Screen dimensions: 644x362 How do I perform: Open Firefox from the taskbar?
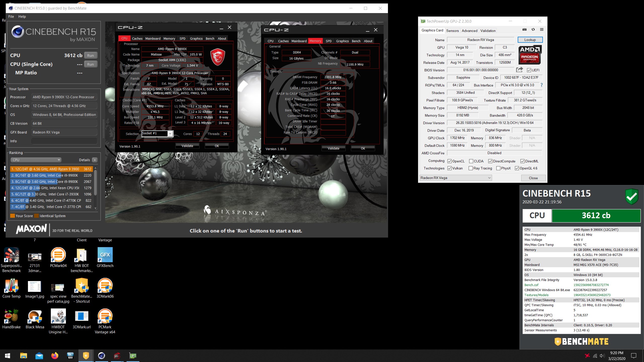[x=55, y=355]
